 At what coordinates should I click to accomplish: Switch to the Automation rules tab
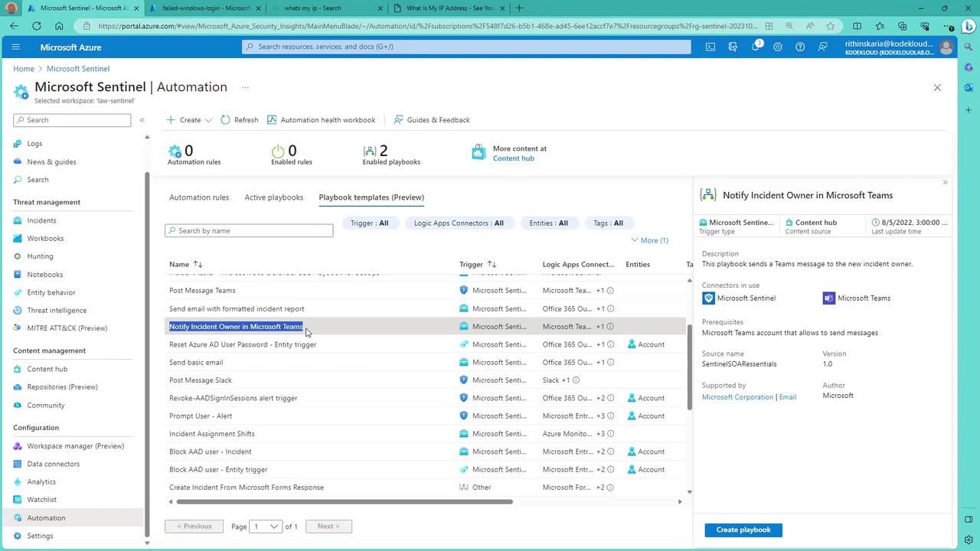pyautogui.click(x=198, y=197)
